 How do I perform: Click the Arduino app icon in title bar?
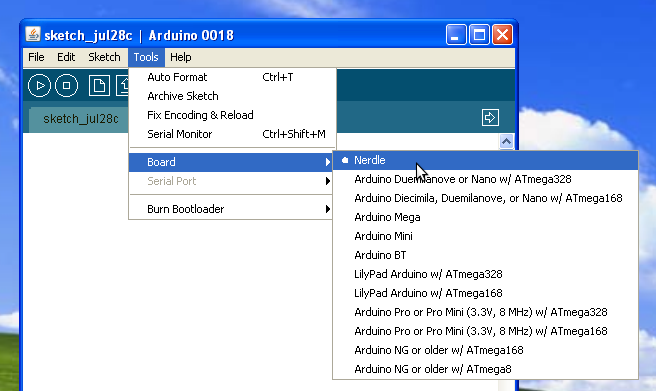click(33, 34)
